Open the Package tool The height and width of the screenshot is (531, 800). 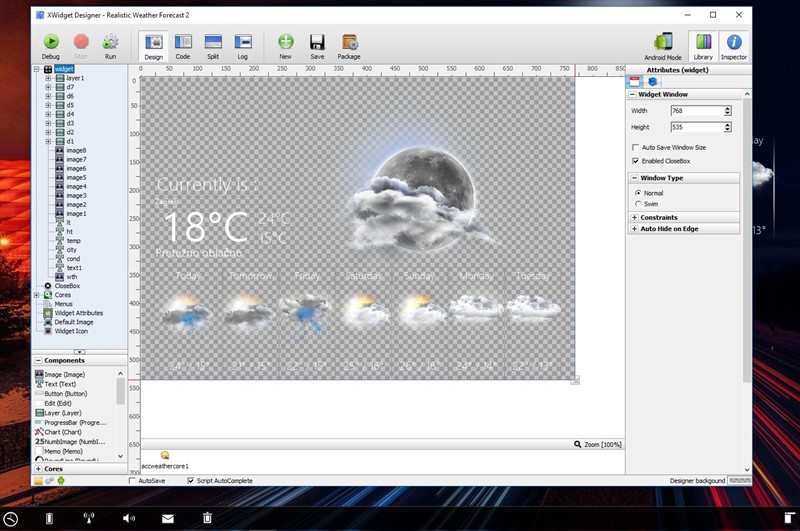tap(349, 43)
